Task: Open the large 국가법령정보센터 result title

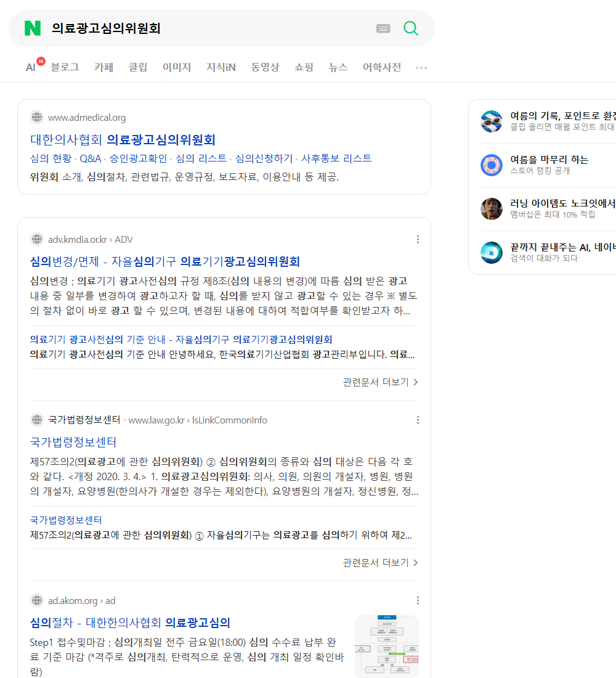Action: pyautogui.click(x=73, y=442)
